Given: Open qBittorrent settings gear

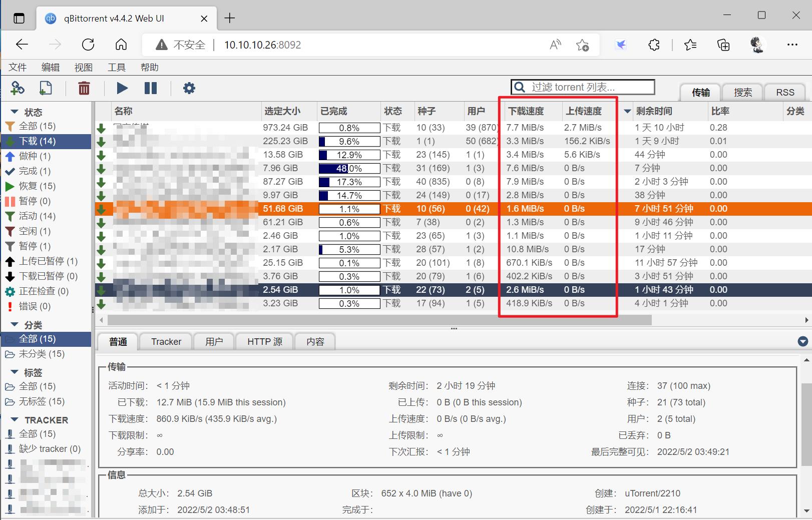Looking at the screenshot, I should [189, 88].
